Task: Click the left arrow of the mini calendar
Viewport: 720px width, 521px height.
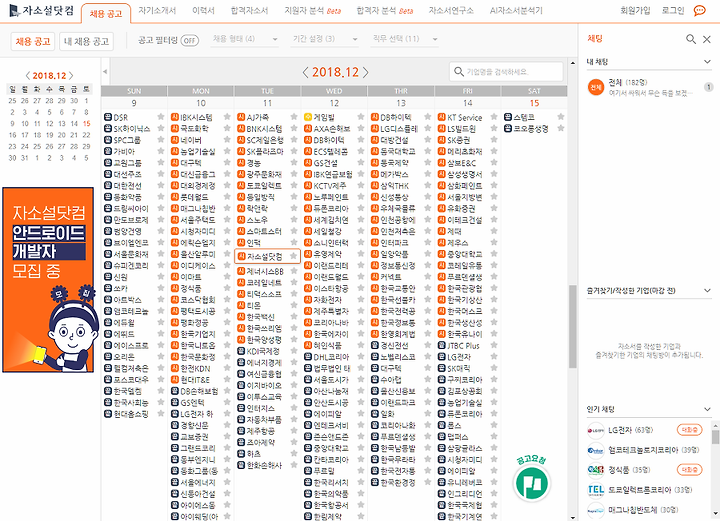Action: click(x=28, y=76)
